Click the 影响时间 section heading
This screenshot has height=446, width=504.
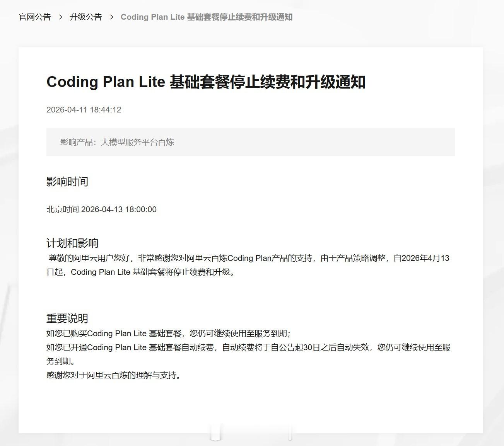[67, 182]
